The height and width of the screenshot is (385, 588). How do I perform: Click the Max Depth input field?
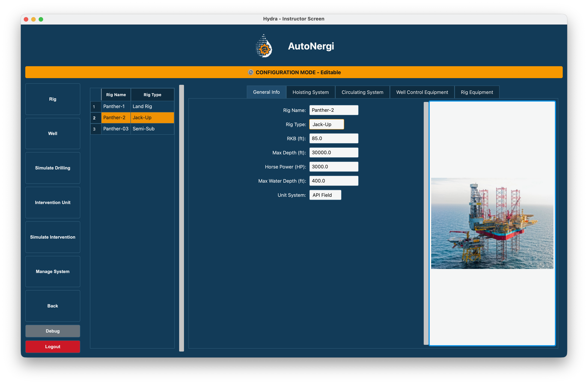point(334,153)
